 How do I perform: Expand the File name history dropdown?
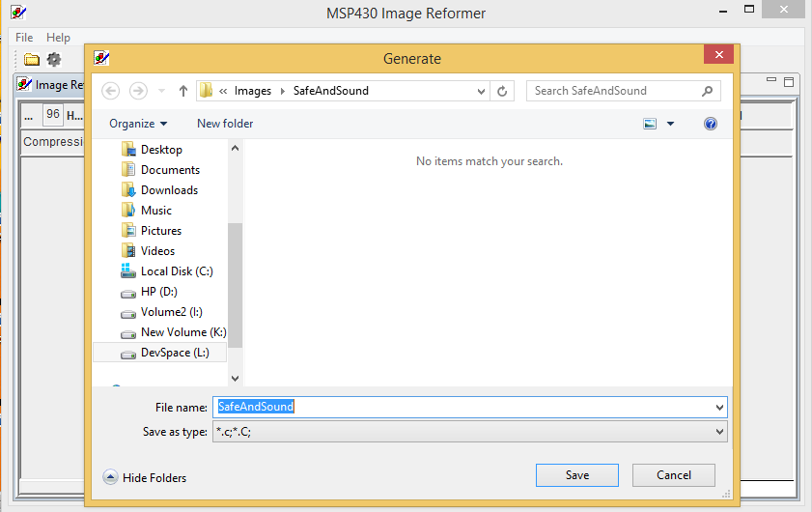point(719,408)
